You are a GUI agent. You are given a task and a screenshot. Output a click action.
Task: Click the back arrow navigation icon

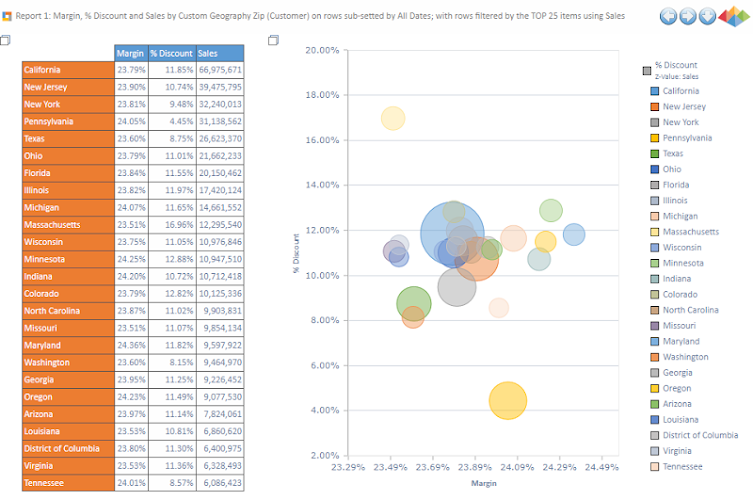[x=668, y=16]
